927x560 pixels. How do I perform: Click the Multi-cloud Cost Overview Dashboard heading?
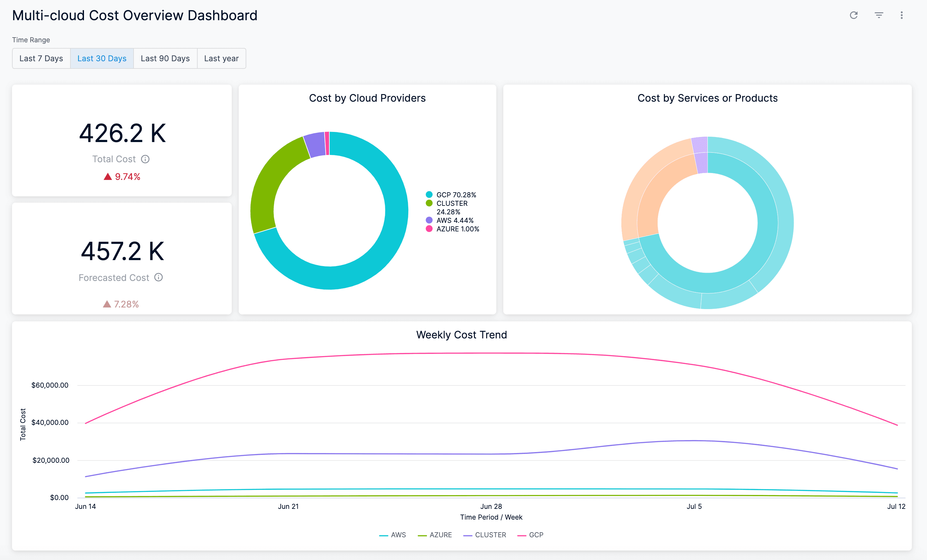(135, 15)
